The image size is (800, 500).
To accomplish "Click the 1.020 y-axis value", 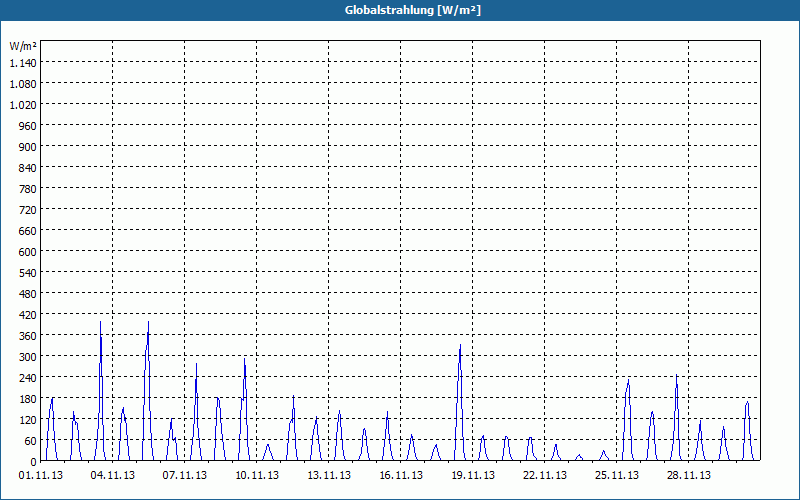I will pos(23,105).
